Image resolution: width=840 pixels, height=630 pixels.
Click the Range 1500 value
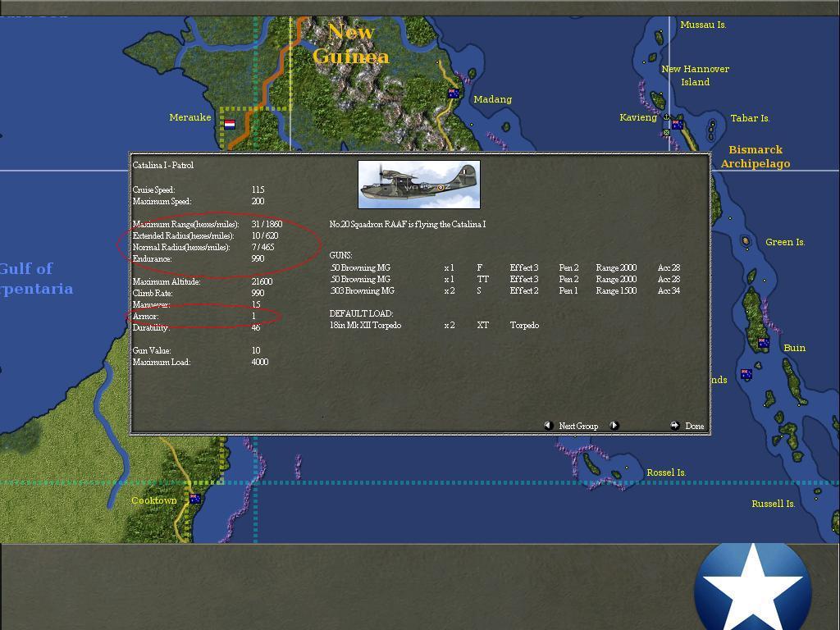[616, 291]
